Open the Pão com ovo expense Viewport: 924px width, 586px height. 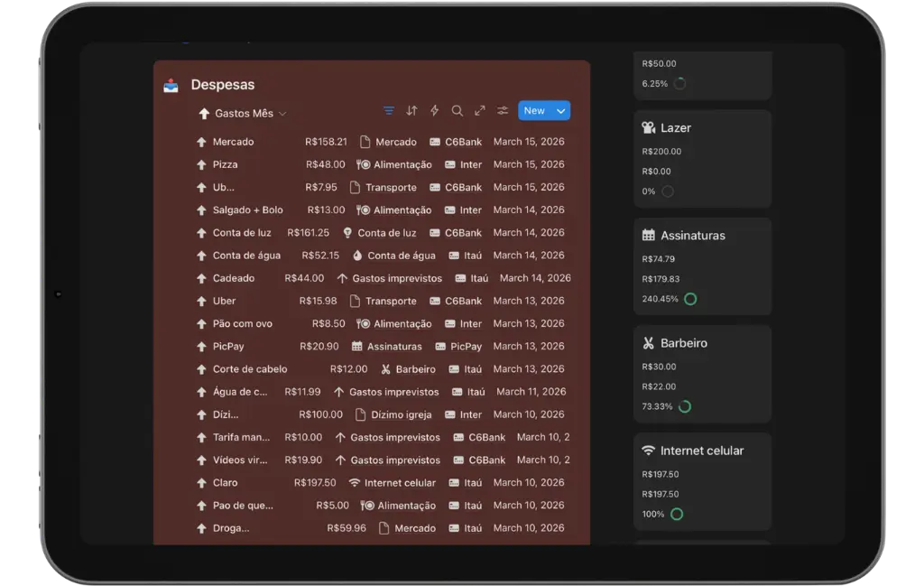click(x=242, y=323)
